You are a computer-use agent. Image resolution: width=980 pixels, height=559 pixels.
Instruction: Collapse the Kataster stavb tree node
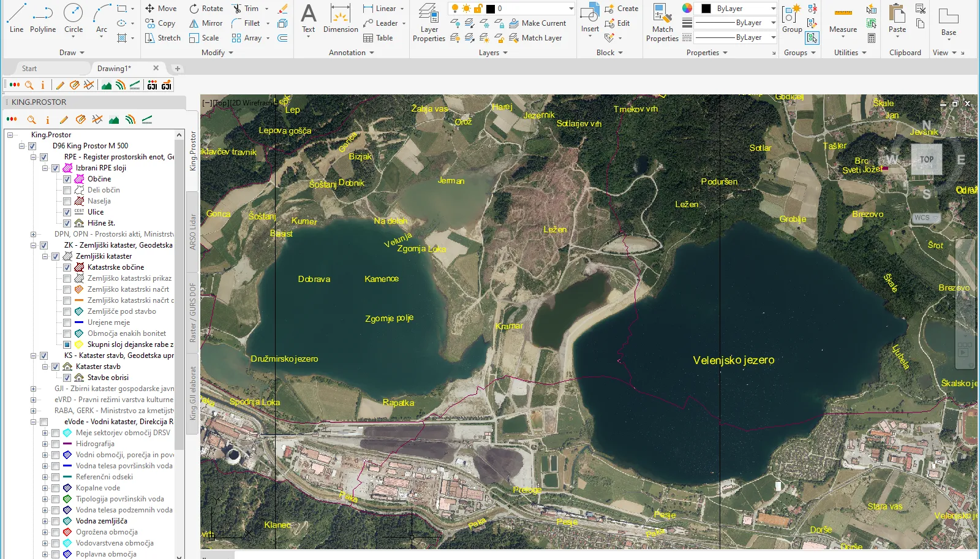pos(45,367)
